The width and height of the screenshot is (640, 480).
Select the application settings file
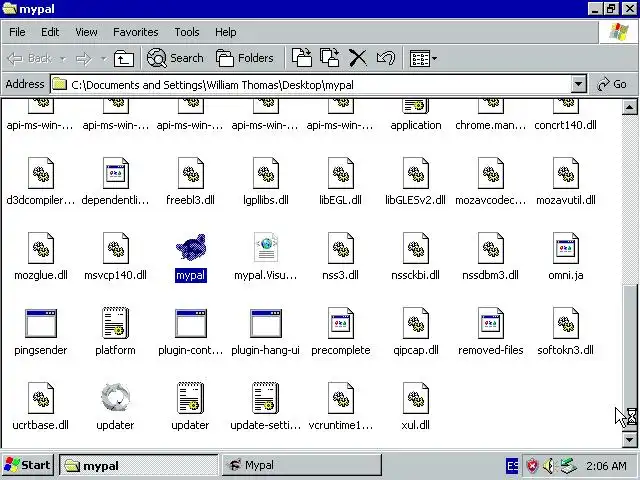click(x=416, y=116)
